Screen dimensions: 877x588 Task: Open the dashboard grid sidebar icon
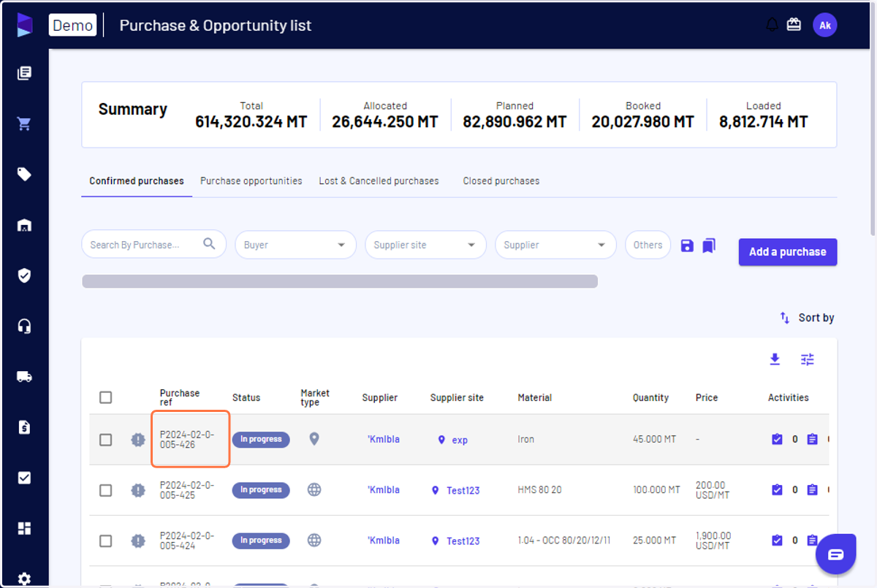click(x=24, y=528)
